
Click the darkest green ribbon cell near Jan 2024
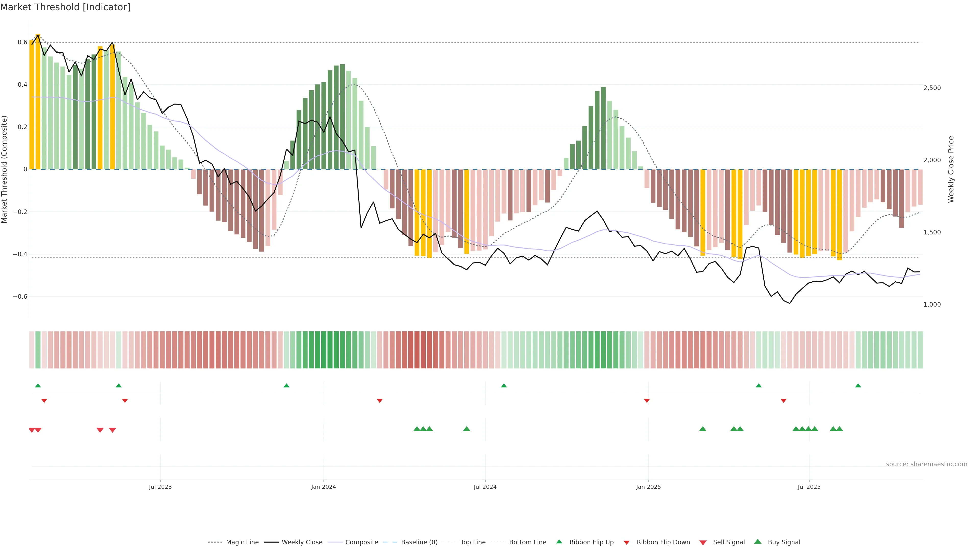click(324, 349)
